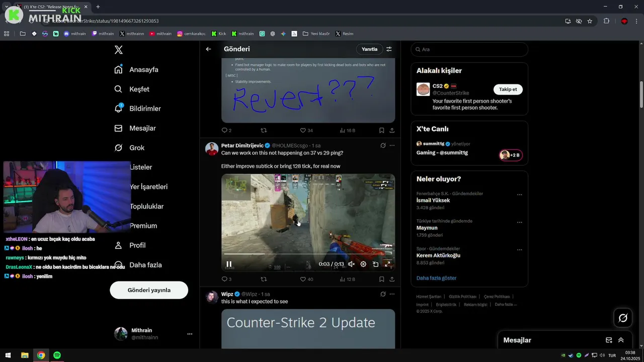Viewport: 644px width, 362px height.
Task: Open Mesajlar in the left sidebar
Action: 135,128
